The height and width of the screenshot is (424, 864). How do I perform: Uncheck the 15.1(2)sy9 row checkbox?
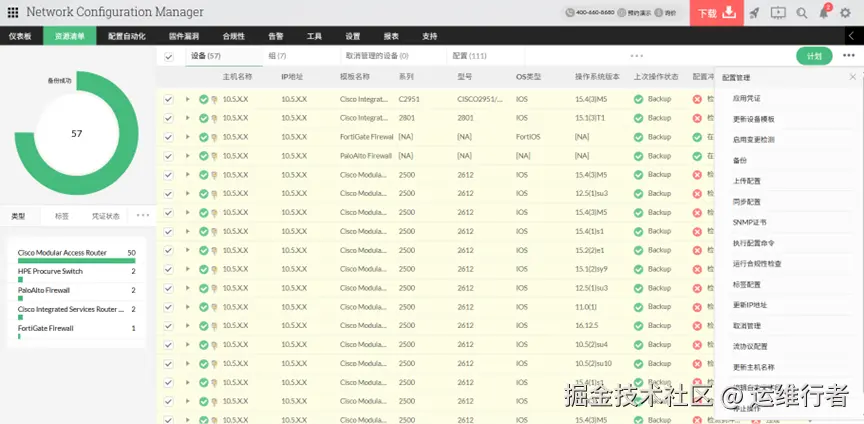tap(169, 269)
